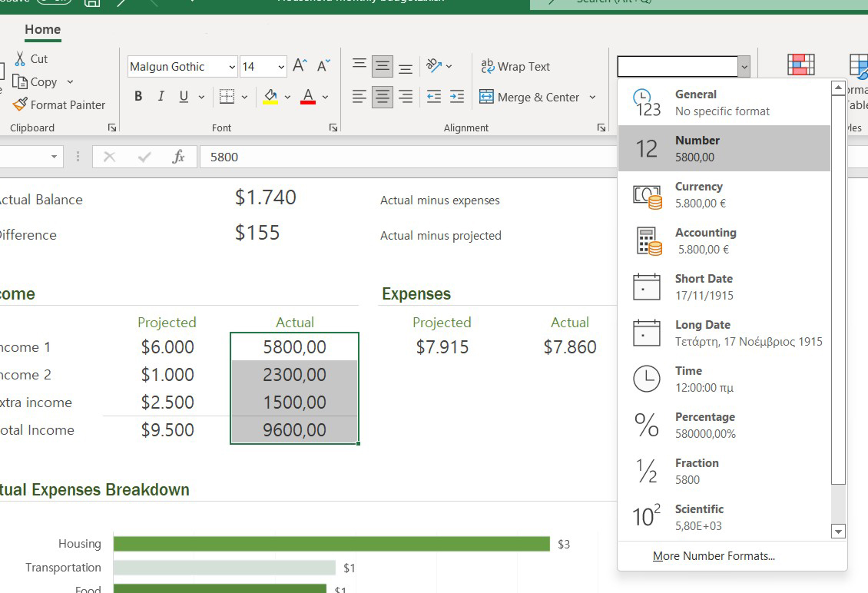Align text to the left
The image size is (868, 593).
[359, 97]
